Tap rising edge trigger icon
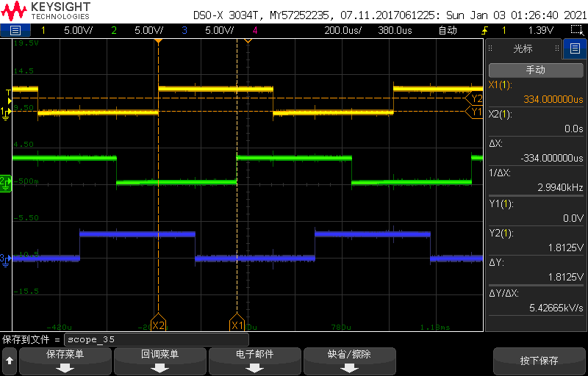Viewport: 588px width, 376px height. [x=484, y=30]
